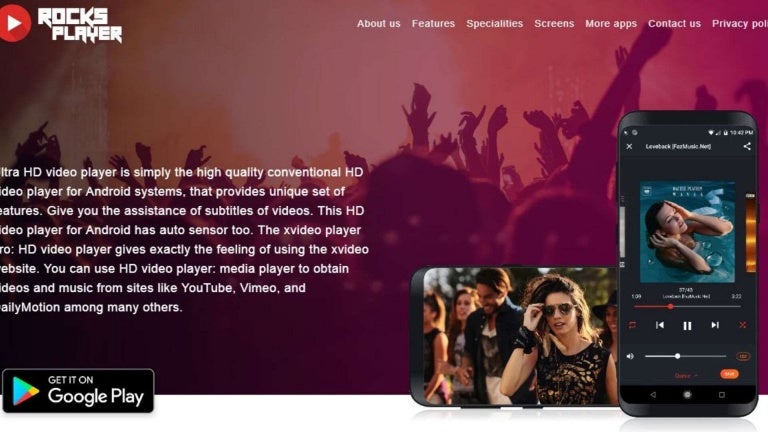Open the Contact us page link

674,24
